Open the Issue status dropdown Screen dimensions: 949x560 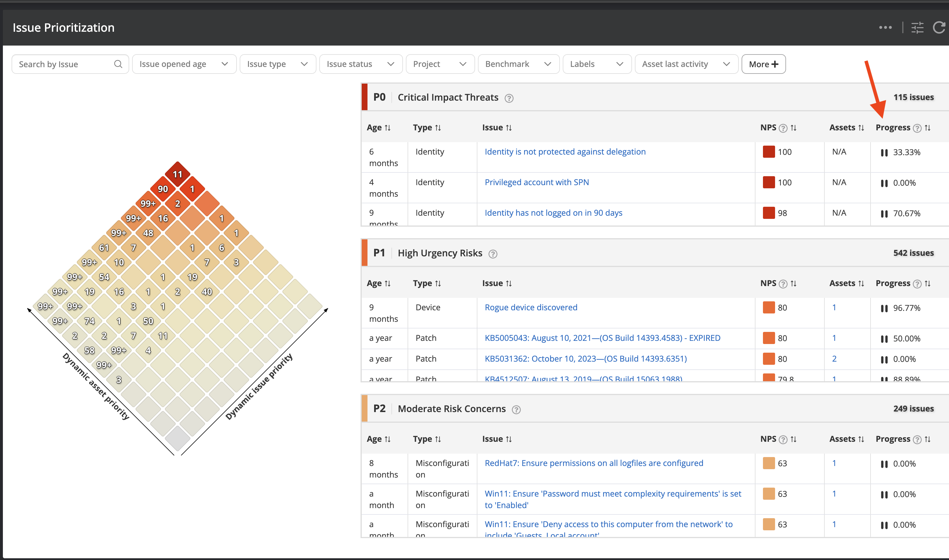pos(361,64)
